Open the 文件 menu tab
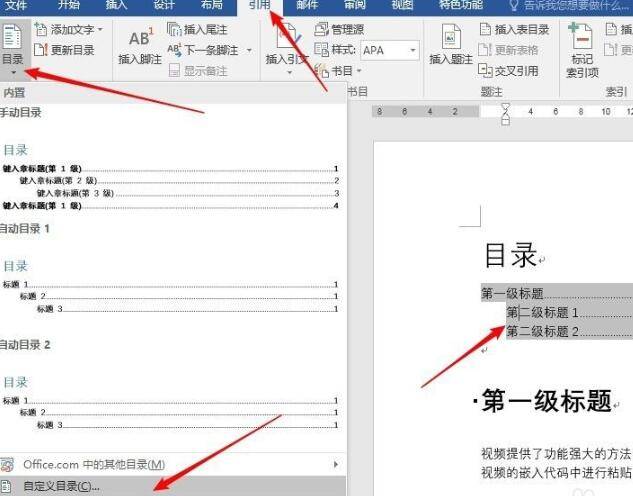 [17, 6]
